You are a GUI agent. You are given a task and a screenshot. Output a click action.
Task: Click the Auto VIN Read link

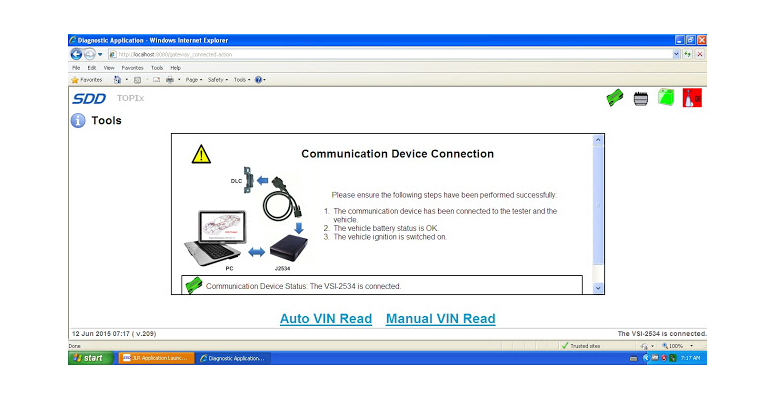tap(326, 319)
